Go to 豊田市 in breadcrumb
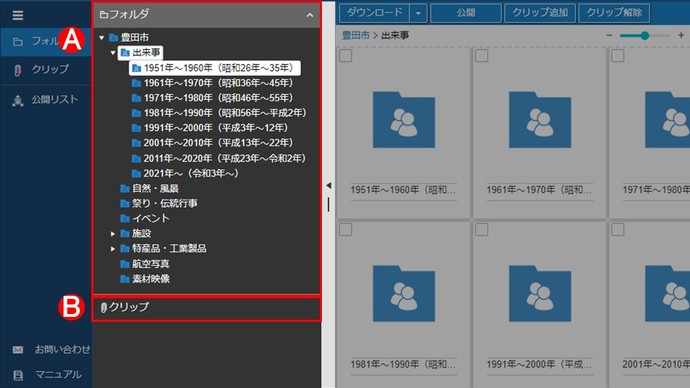The height and width of the screenshot is (388, 690). point(356,36)
